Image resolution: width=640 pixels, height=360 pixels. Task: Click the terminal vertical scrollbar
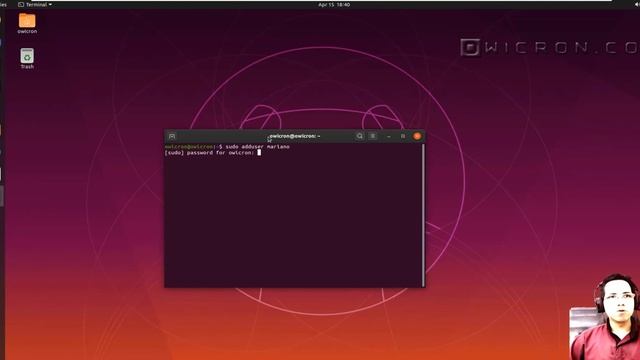[423, 215]
